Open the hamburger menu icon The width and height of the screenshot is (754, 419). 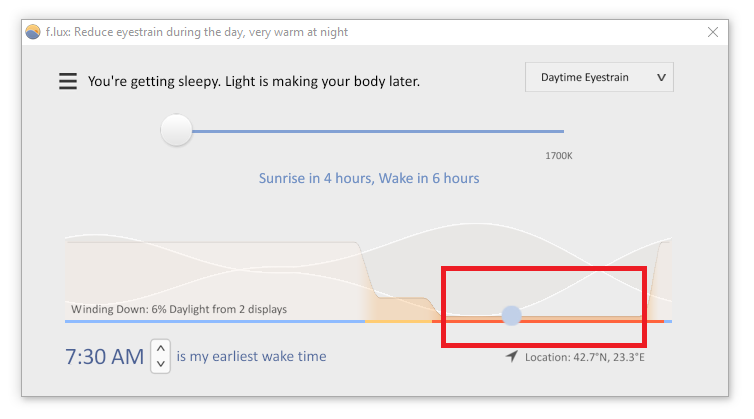coord(68,81)
